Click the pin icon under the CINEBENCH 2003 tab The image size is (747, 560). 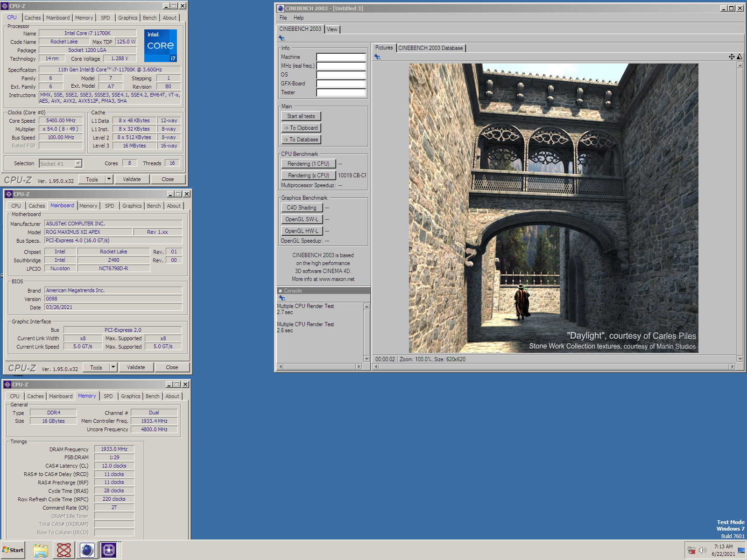click(x=282, y=38)
